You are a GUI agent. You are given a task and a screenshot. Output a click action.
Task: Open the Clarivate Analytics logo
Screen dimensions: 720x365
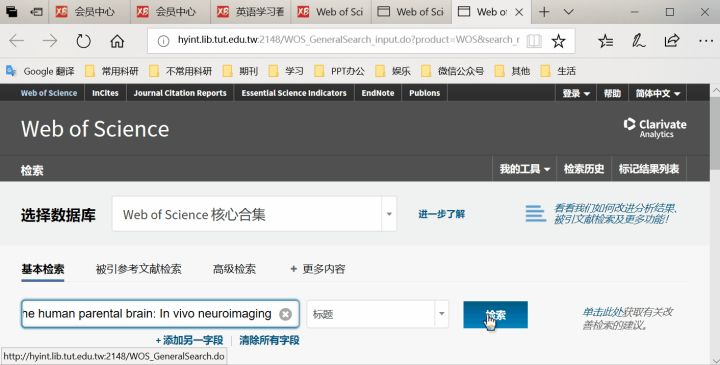point(655,128)
